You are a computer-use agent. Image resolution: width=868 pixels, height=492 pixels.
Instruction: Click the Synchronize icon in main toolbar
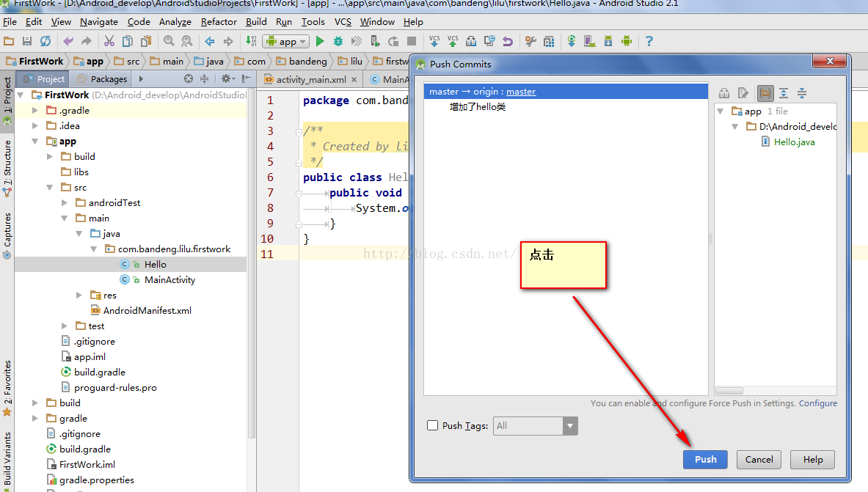45,42
